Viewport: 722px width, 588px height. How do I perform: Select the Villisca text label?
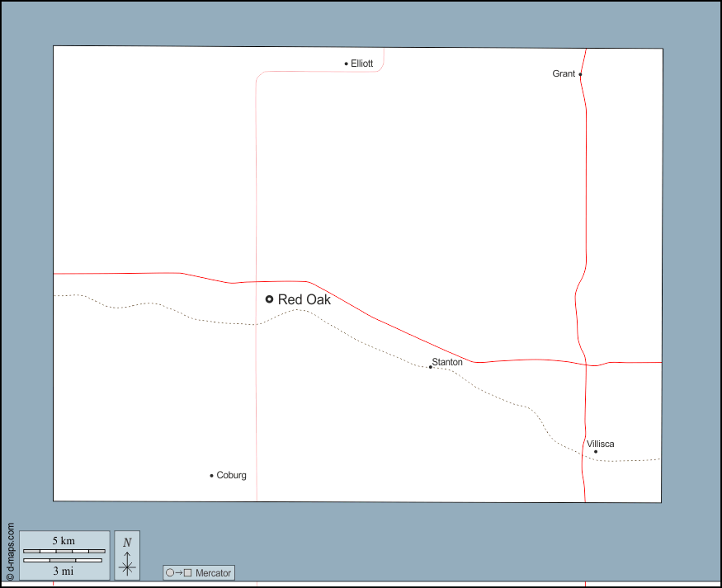[601, 444]
